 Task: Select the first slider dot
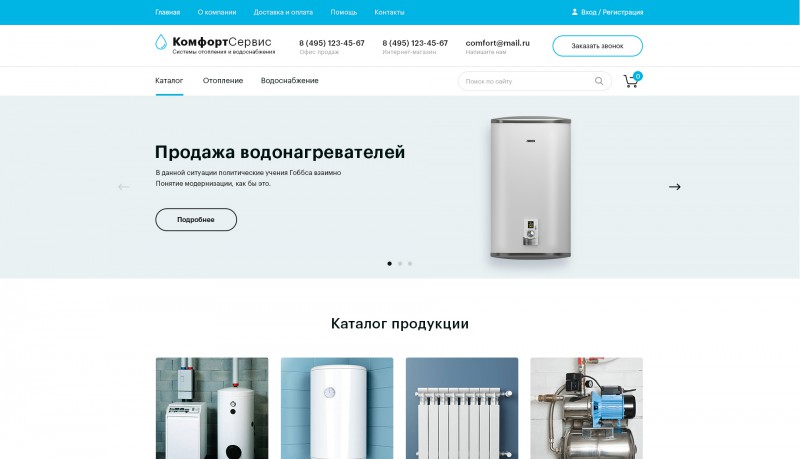390,264
